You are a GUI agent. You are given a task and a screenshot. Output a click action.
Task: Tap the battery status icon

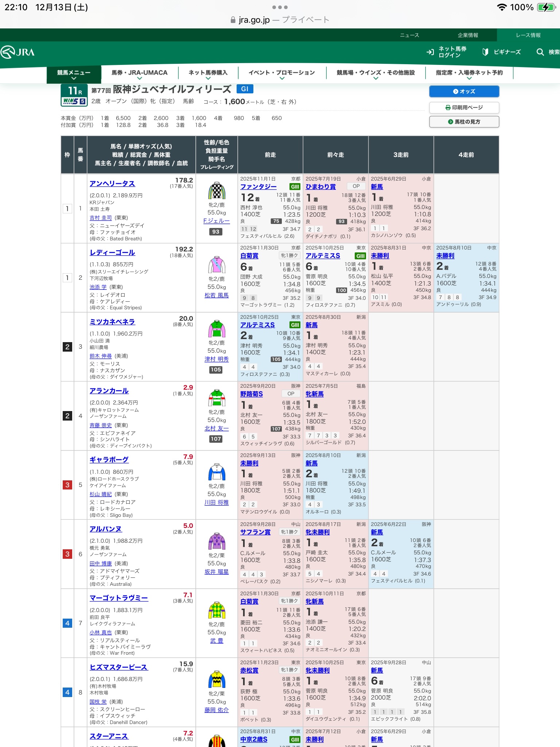click(x=546, y=7)
